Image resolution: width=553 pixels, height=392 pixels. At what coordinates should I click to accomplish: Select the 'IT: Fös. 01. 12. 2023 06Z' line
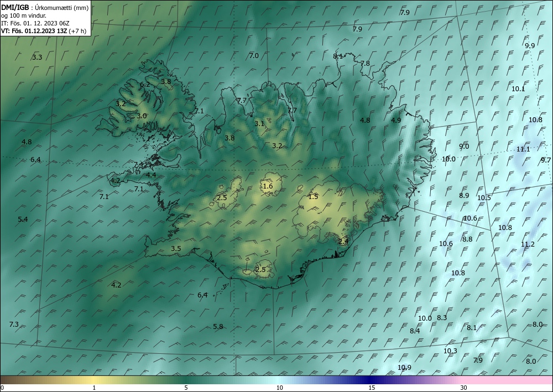pos(35,23)
